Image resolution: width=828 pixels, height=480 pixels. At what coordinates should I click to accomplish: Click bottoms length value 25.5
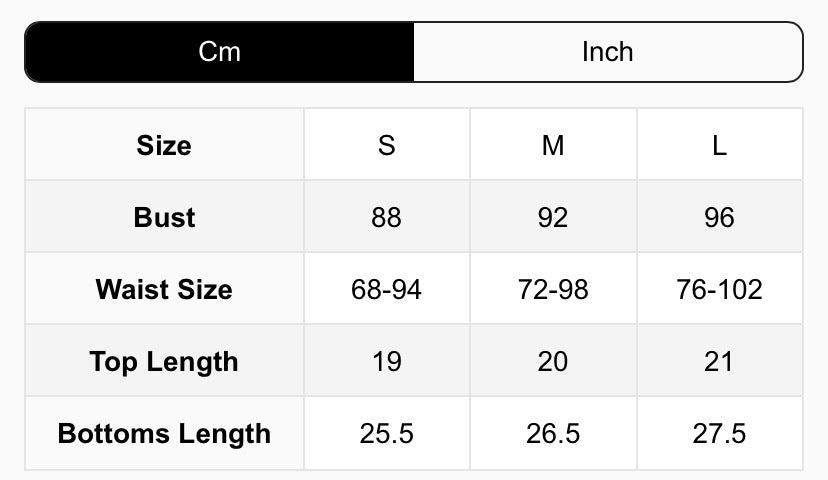(x=386, y=433)
